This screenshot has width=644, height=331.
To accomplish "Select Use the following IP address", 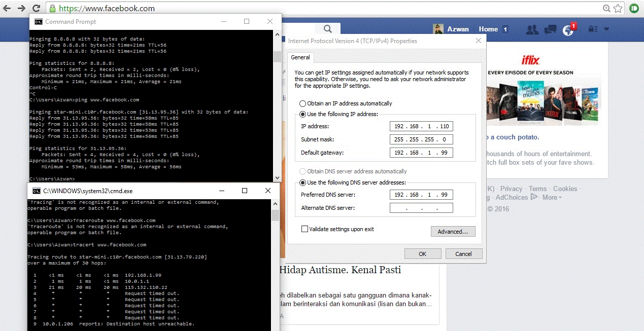I will click(302, 115).
